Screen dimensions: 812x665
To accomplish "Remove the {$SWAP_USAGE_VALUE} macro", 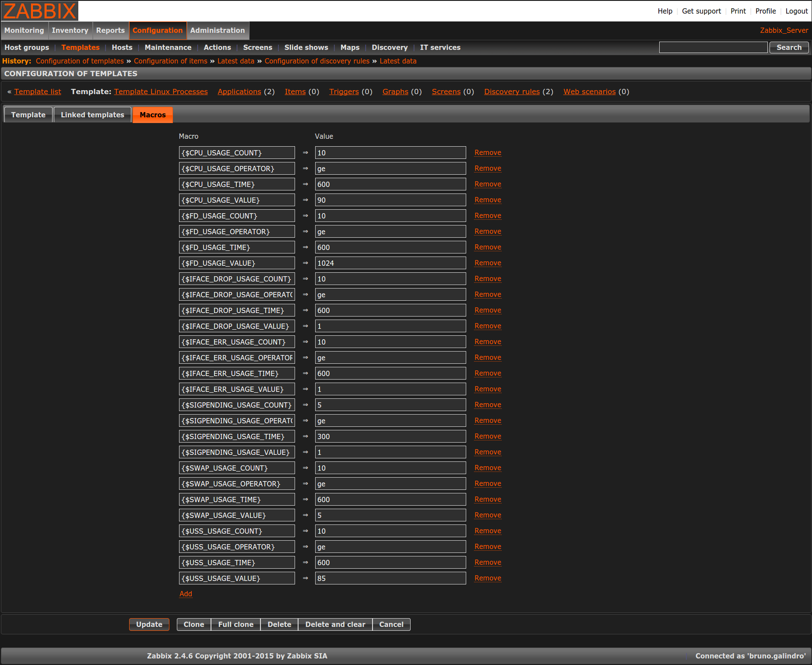I will [x=488, y=515].
